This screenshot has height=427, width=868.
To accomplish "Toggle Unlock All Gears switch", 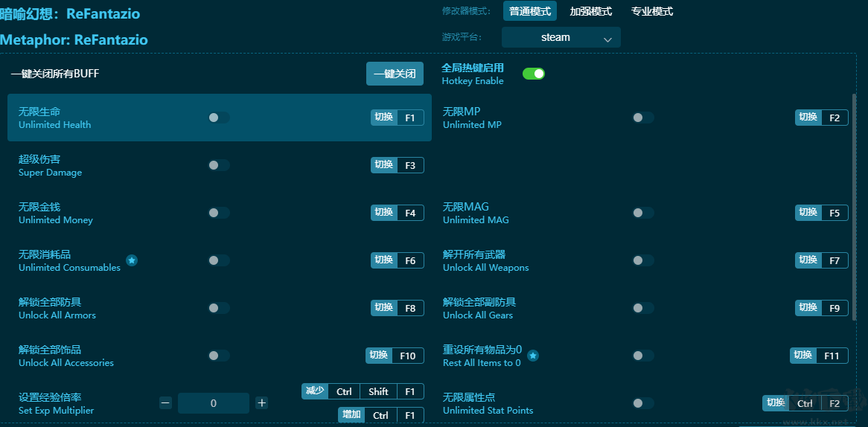I will (643, 308).
